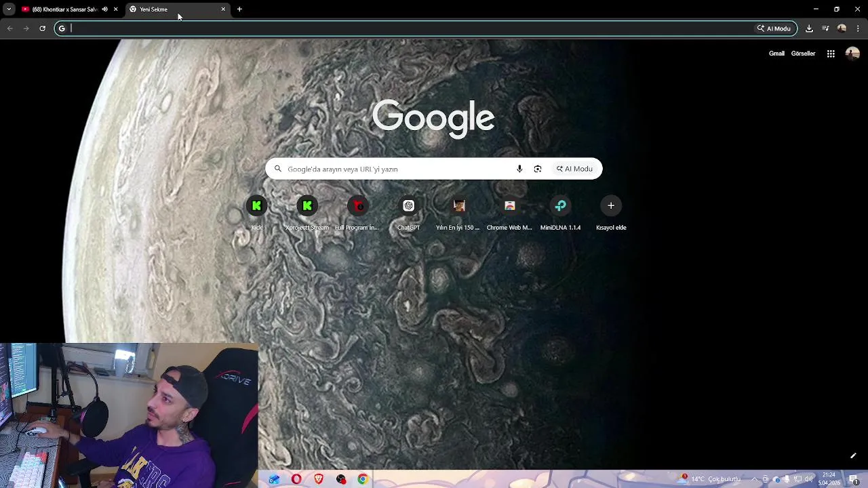This screenshot has width=868, height=488.
Task: Open Chrome three-dot menu
Action: tap(858, 28)
